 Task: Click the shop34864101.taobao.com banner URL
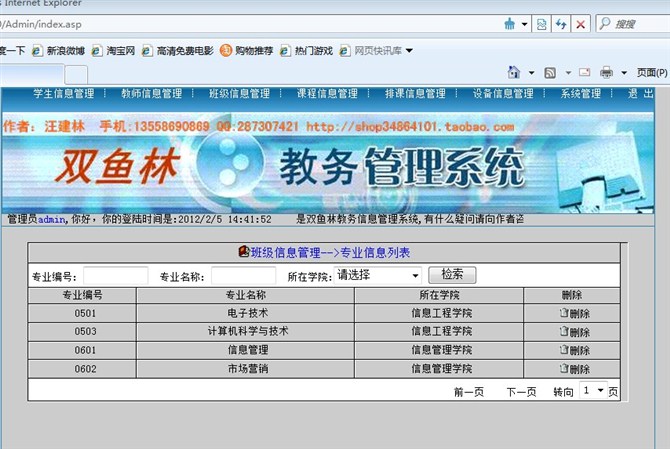410,126
